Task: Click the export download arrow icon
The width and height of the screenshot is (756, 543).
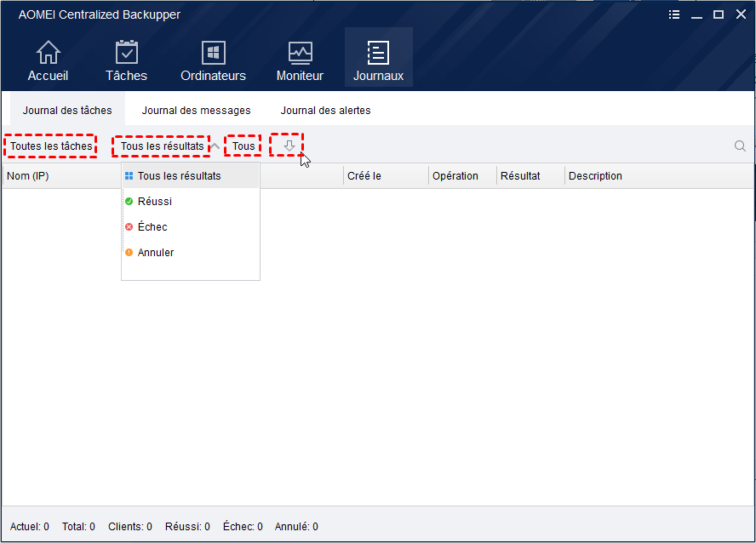Action: click(x=289, y=146)
